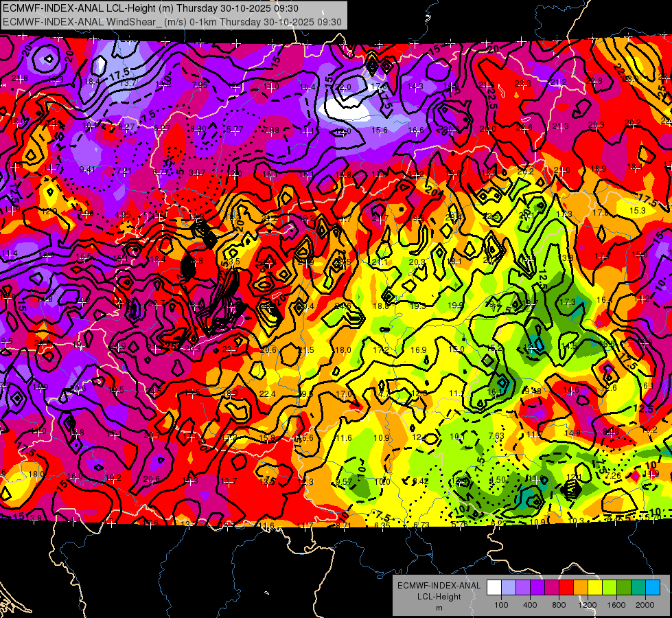
Task: Click the dark green legend swatch
Action: coord(624,588)
